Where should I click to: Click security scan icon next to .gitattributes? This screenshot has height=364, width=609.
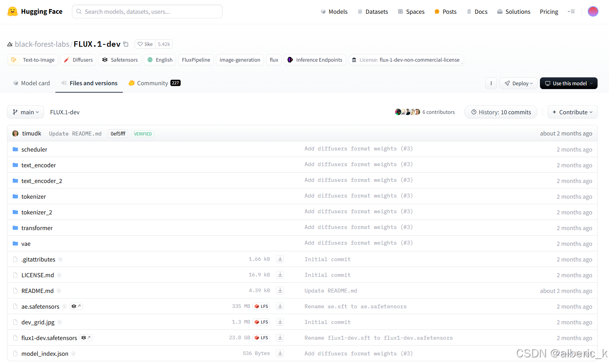[60, 260]
